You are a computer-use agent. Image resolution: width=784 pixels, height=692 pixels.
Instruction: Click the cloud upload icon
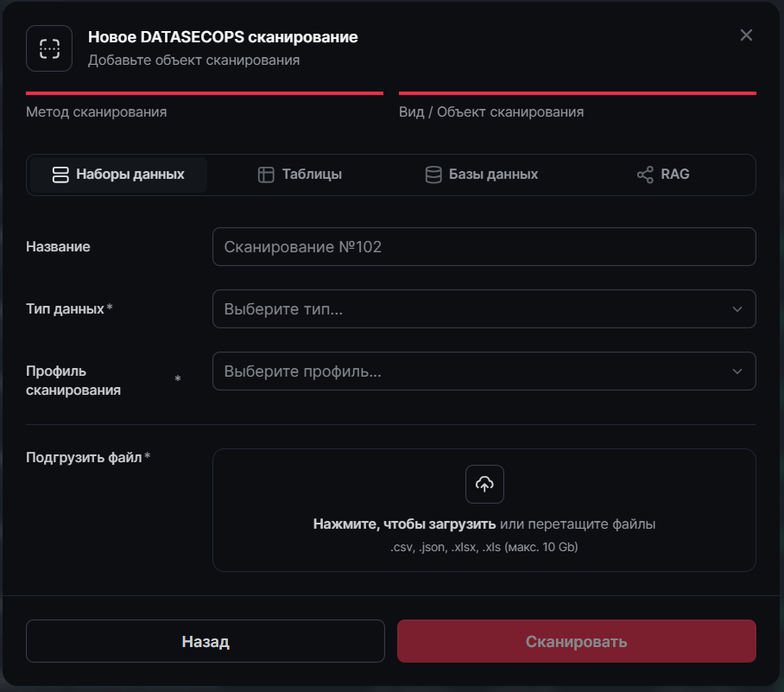[x=484, y=484]
